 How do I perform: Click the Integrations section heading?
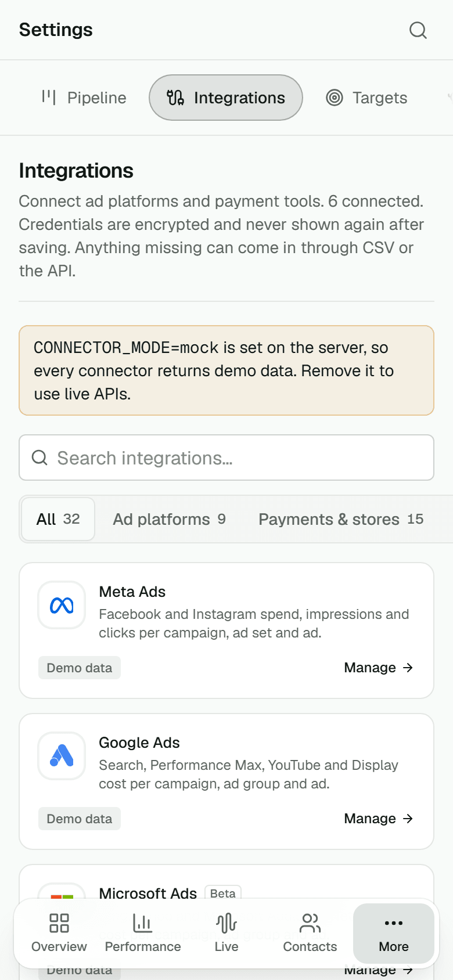point(76,171)
